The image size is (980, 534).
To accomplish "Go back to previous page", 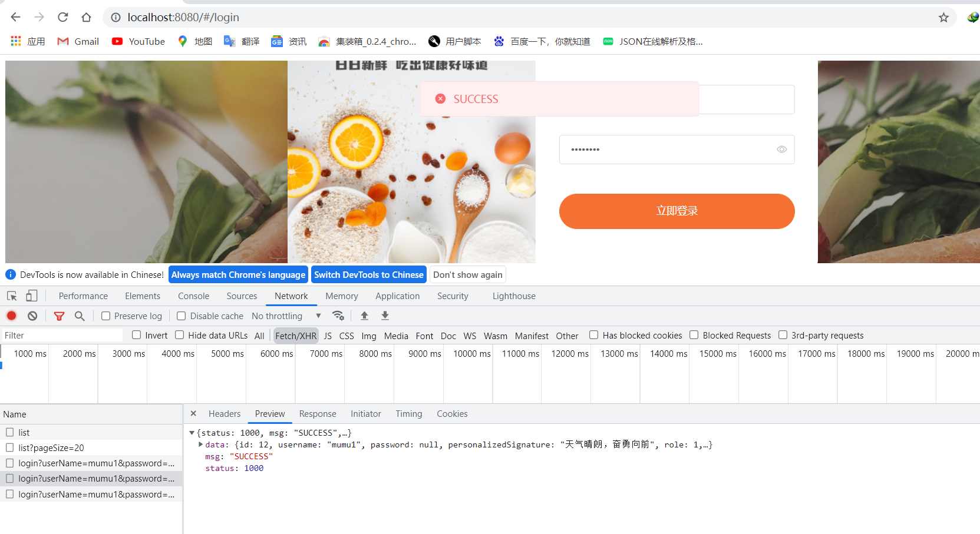I will coord(16,17).
